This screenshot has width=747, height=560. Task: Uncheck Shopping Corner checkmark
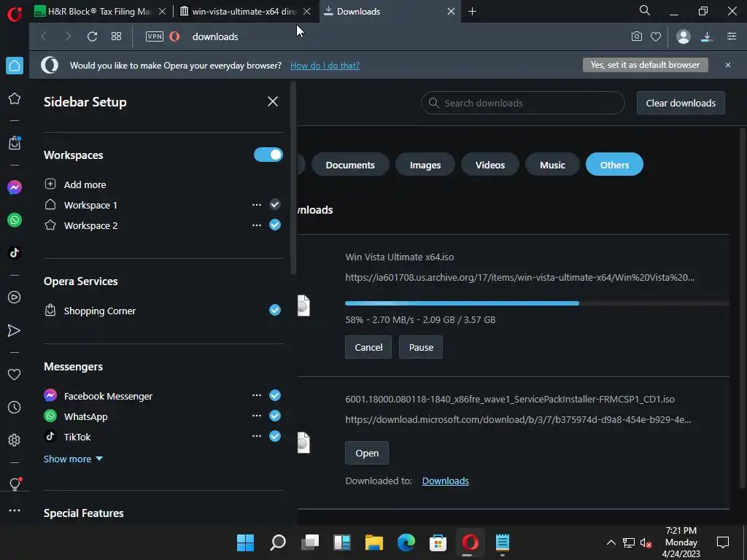pyautogui.click(x=275, y=310)
